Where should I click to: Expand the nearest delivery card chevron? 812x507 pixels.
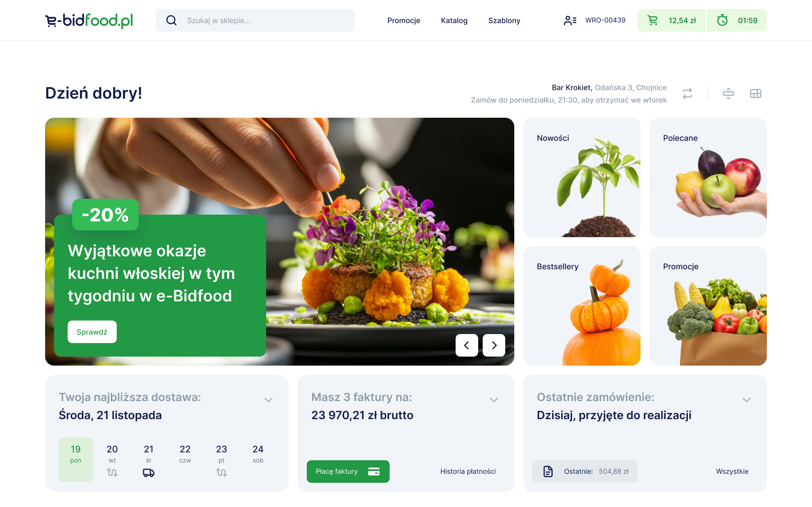[268, 400]
